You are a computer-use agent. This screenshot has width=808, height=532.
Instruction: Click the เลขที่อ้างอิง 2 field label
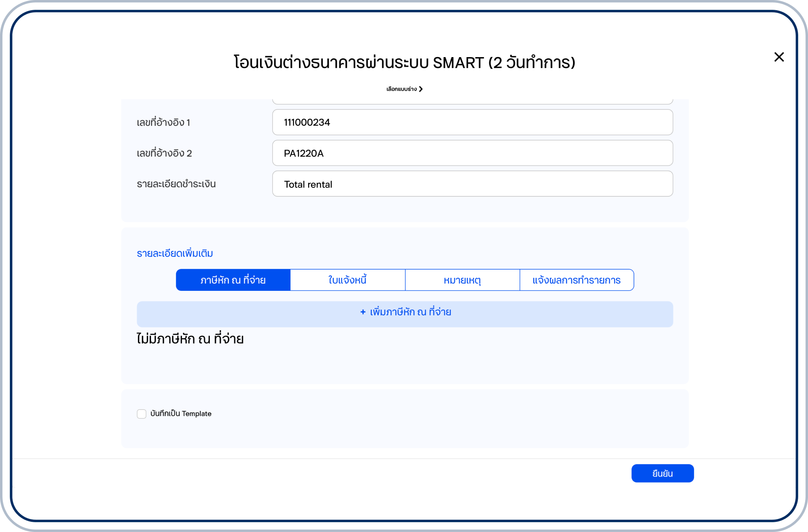point(164,153)
